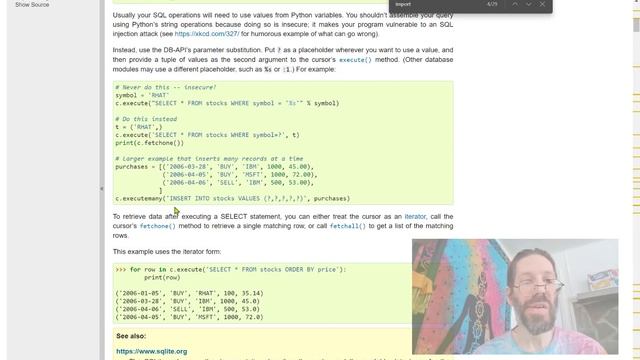Click the page vertical scrollbar thumb
The height and width of the screenshot is (360, 640).
(x=636, y=24)
